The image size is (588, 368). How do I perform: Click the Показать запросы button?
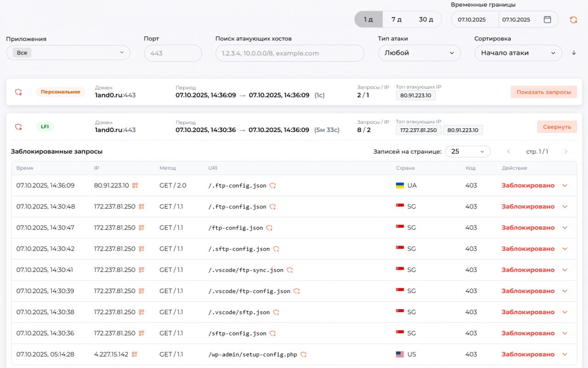544,92
